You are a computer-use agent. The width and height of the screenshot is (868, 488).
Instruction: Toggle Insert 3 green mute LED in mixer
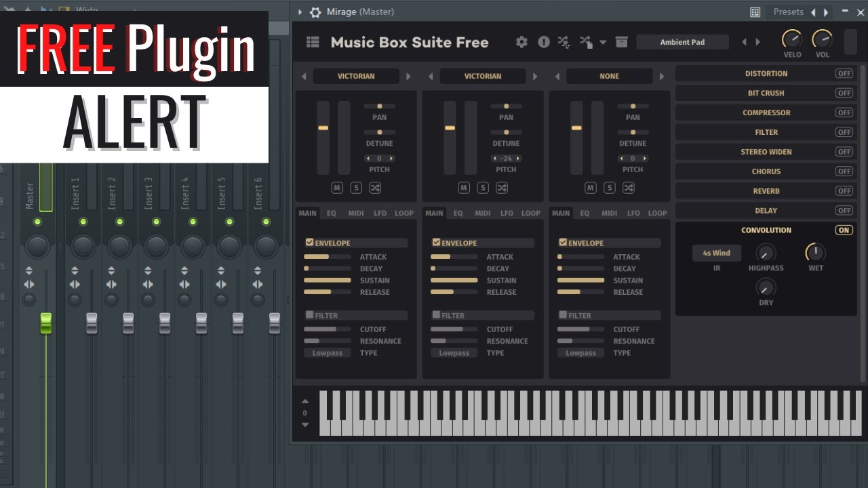[157, 222]
